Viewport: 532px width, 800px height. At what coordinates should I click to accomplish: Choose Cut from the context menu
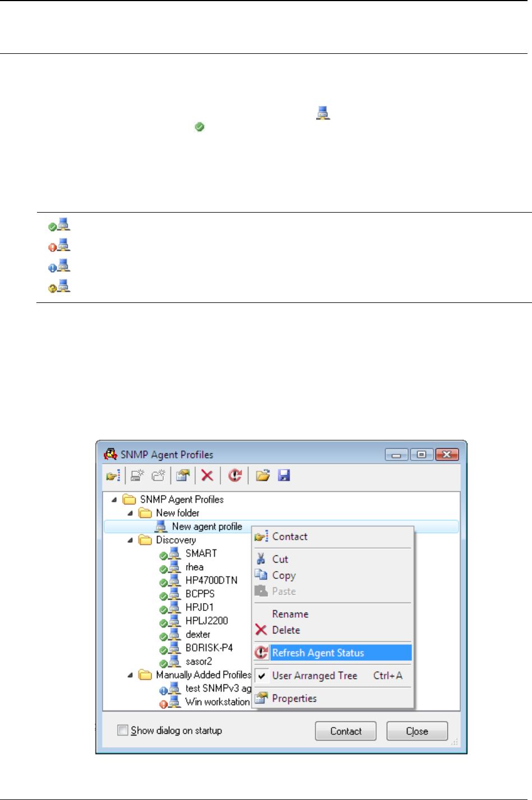pyautogui.click(x=332, y=559)
